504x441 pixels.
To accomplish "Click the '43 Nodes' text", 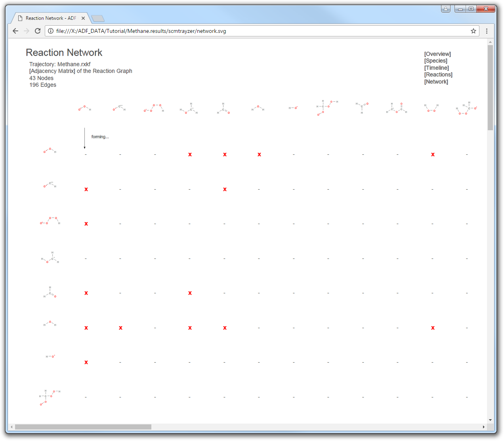I will [41, 78].
